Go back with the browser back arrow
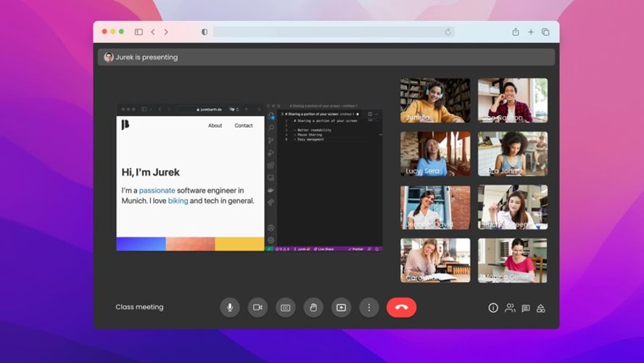 click(x=153, y=32)
